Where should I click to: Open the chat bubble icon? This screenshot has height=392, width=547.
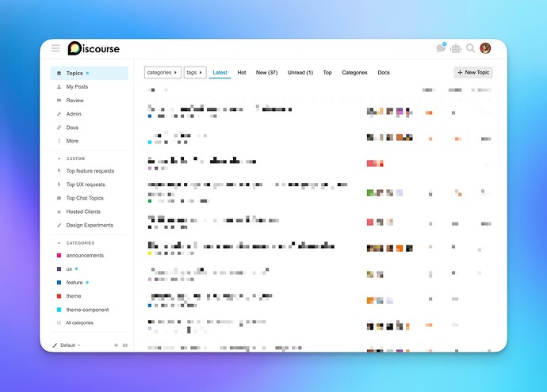(x=441, y=48)
